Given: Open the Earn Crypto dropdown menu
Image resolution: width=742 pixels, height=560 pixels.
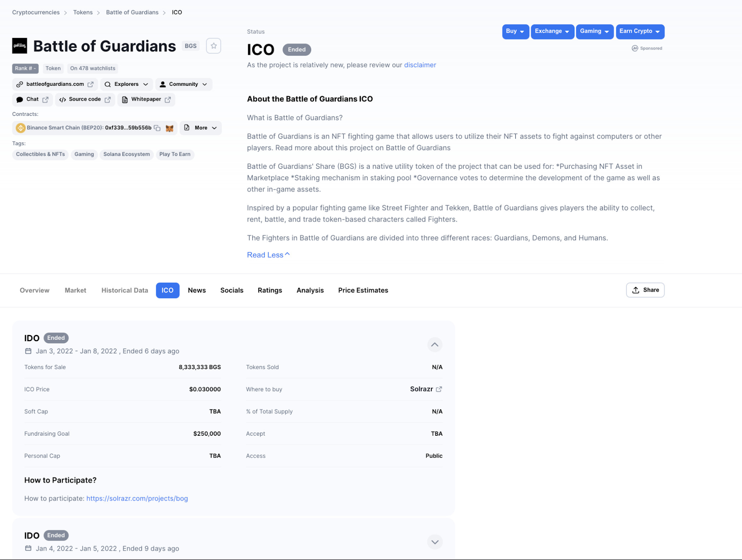Looking at the screenshot, I should click(x=640, y=32).
